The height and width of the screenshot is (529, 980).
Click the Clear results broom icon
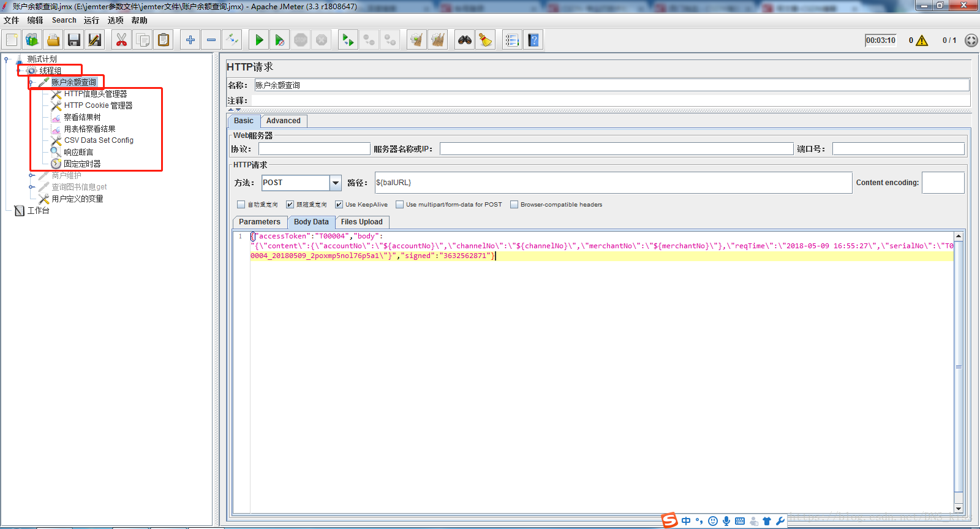(417, 40)
